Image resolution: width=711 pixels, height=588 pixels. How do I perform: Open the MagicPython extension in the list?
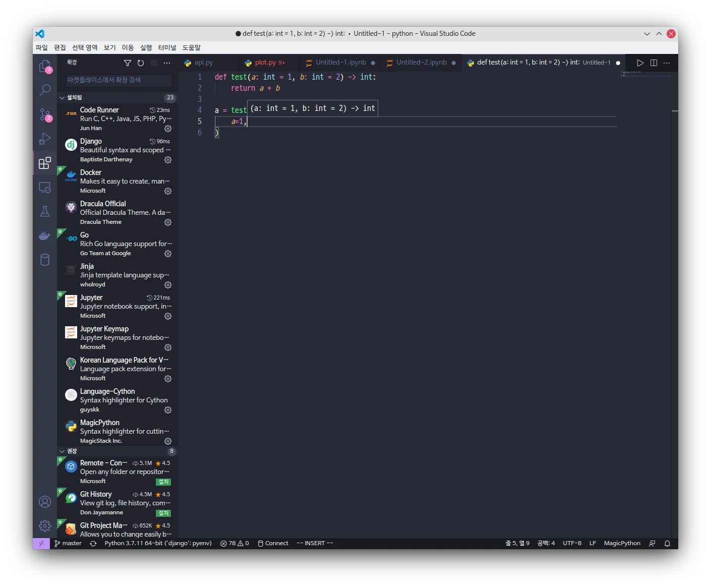point(117,432)
